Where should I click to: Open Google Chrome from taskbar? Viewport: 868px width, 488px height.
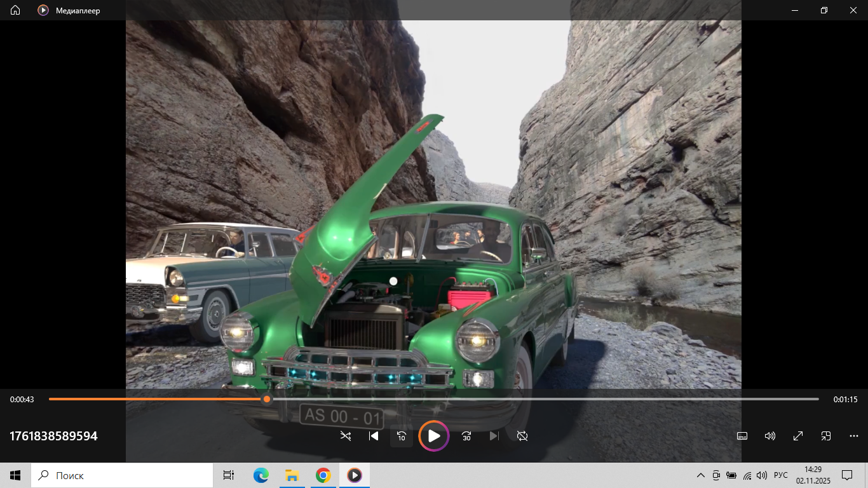coord(323,475)
